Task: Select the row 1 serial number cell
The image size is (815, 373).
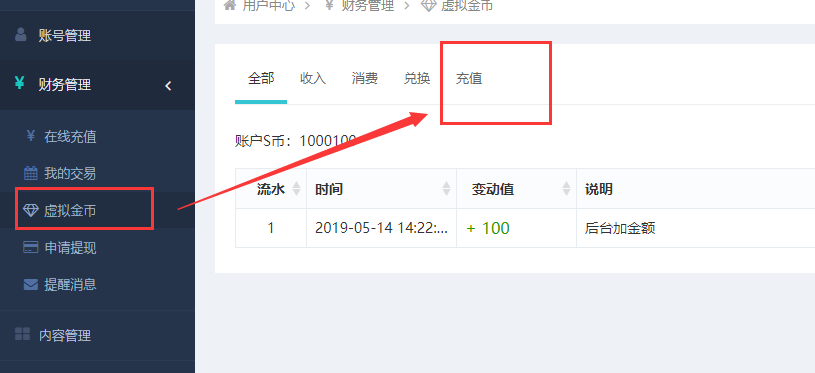Action: point(271,228)
